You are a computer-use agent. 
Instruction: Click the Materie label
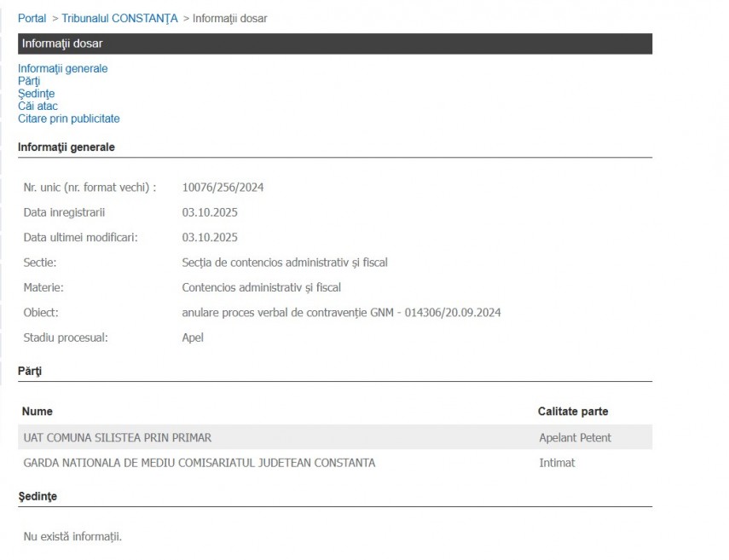(x=43, y=287)
